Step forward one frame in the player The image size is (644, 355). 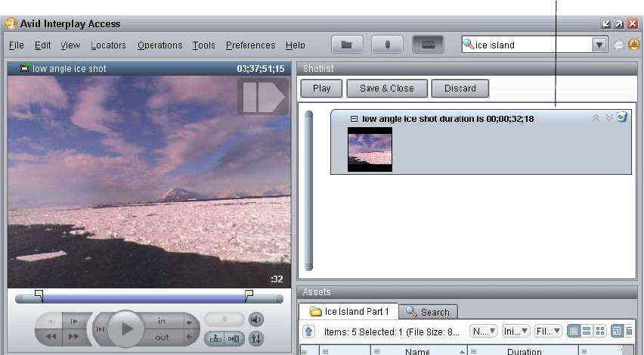(74, 321)
